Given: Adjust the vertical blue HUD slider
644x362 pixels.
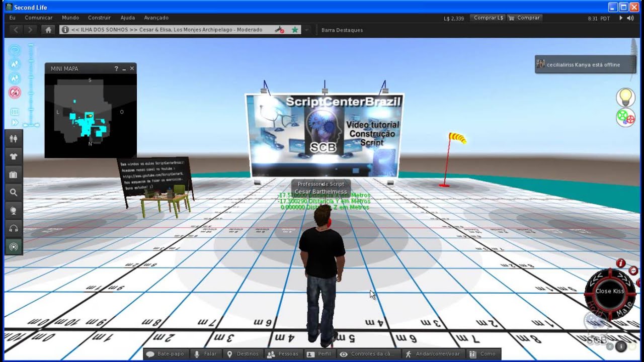Looking at the screenshot, I should coord(31,84).
